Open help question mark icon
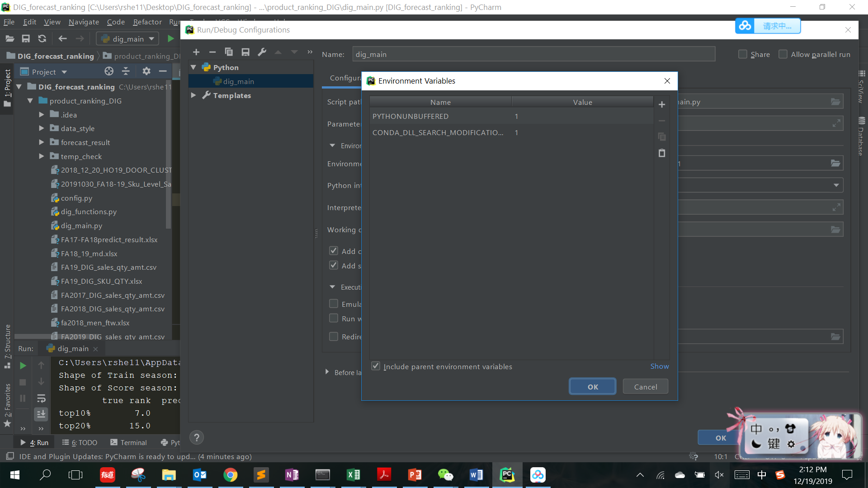 coord(196,437)
